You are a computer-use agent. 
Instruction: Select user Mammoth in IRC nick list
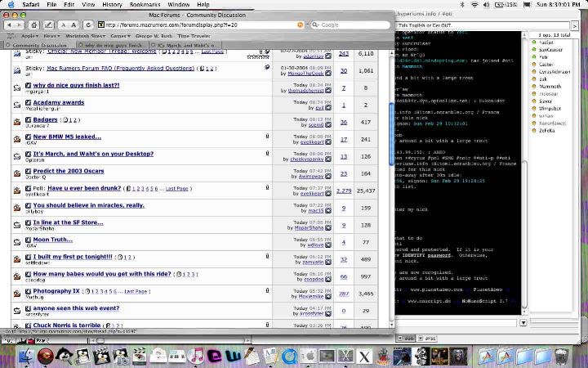tap(550, 87)
